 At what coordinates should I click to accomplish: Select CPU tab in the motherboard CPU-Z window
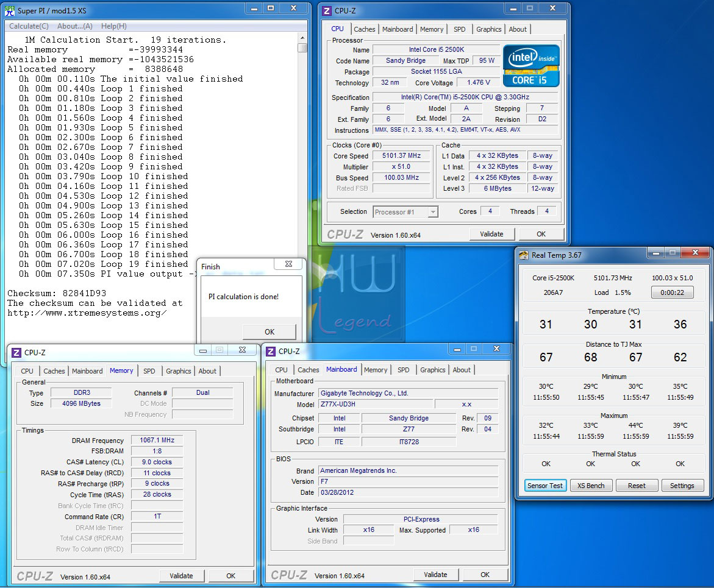tap(282, 370)
